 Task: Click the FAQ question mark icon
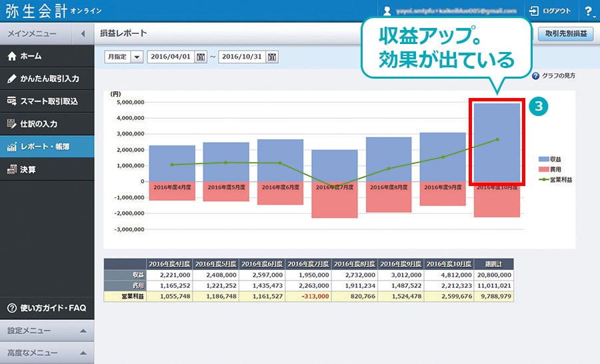(x=12, y=308)
